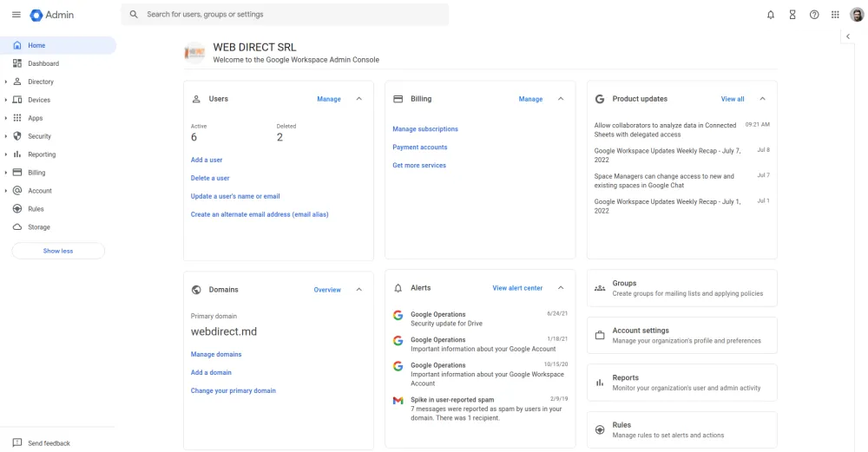Open the Help question mark icon
The image size is (868, 452).
[x=813, y=15]
